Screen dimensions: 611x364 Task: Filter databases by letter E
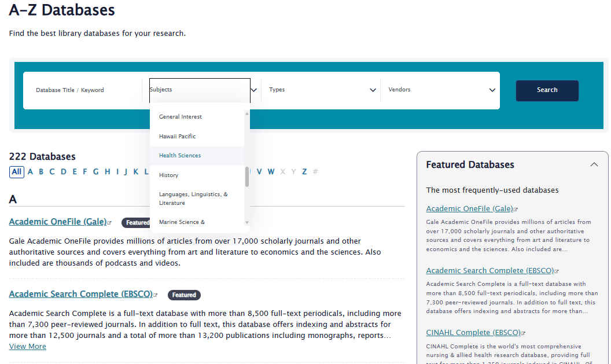click(x=75, y=171)
